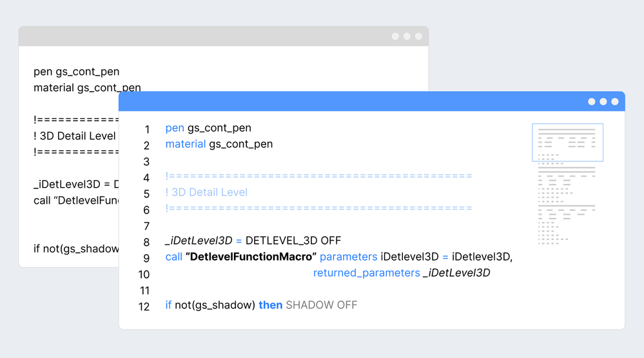Click the returned_parameters keyword on line 10
The width and height of the screenshot is (644, 358).
[x=366, y=273]
